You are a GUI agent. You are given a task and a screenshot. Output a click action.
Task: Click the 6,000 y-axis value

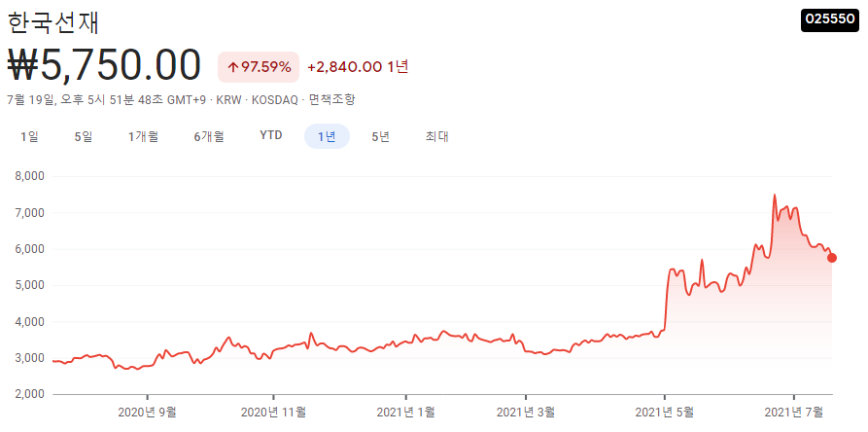coord(31,249)
